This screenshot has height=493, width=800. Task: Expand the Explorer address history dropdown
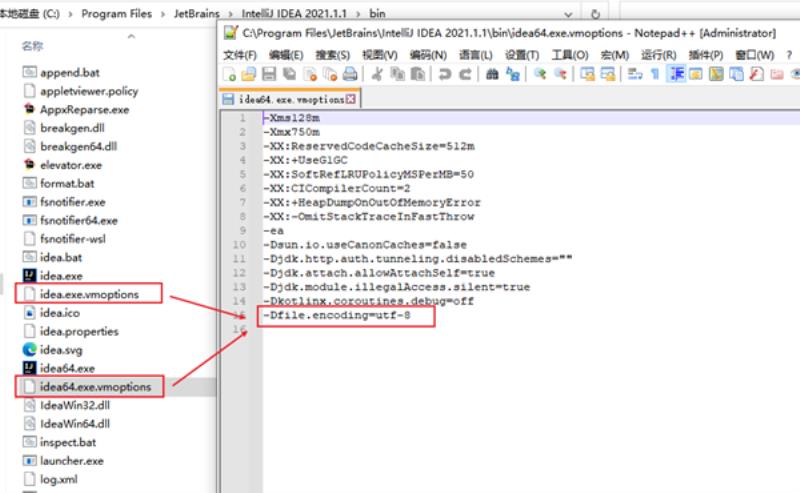coord(568,14)
